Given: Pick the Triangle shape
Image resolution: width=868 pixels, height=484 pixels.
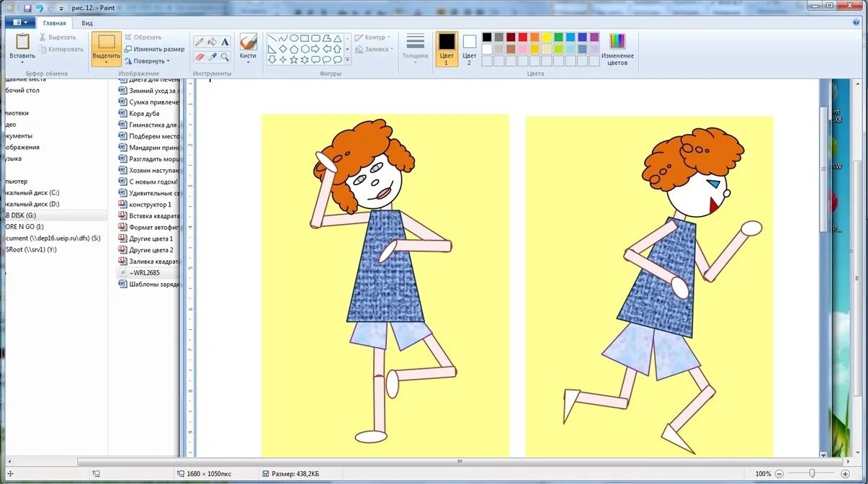Looking at the screenshot, I should [x=337, y=38].
